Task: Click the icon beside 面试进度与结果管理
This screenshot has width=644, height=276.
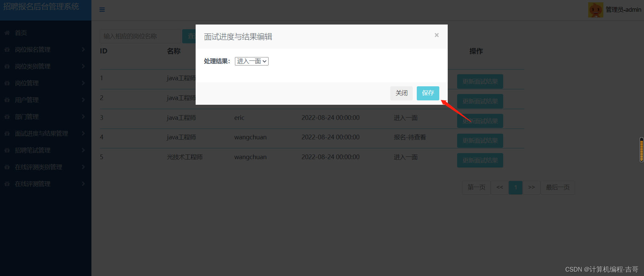Action: pyautogui.click(x=7, y=133)
